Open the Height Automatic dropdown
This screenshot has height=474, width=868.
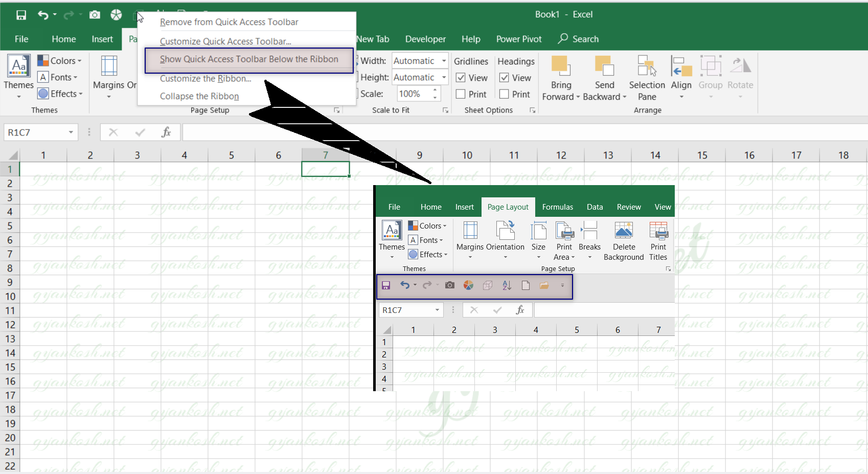tap(444, 77)
